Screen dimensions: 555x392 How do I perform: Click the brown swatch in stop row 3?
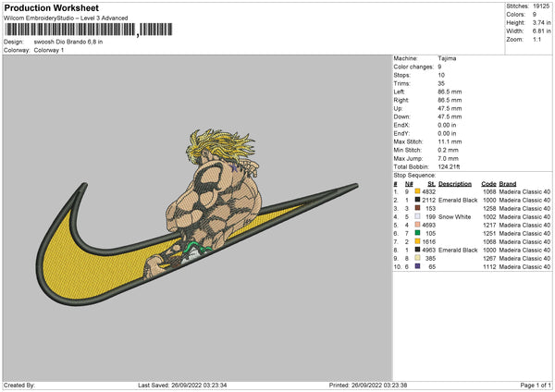[417, 208]
